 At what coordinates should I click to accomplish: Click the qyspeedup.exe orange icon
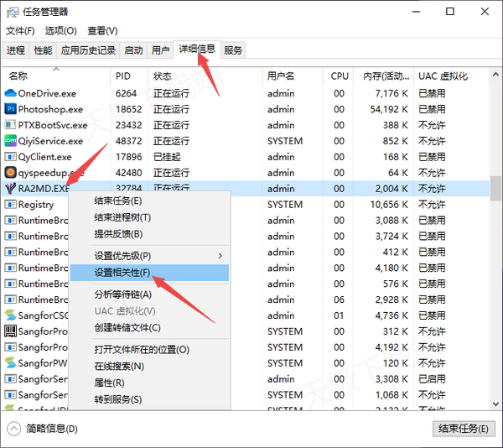pos(11,173)
